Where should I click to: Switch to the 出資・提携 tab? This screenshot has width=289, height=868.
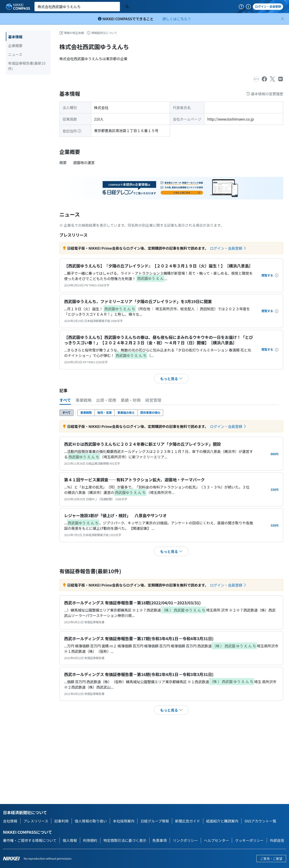[x=106, y=400]
